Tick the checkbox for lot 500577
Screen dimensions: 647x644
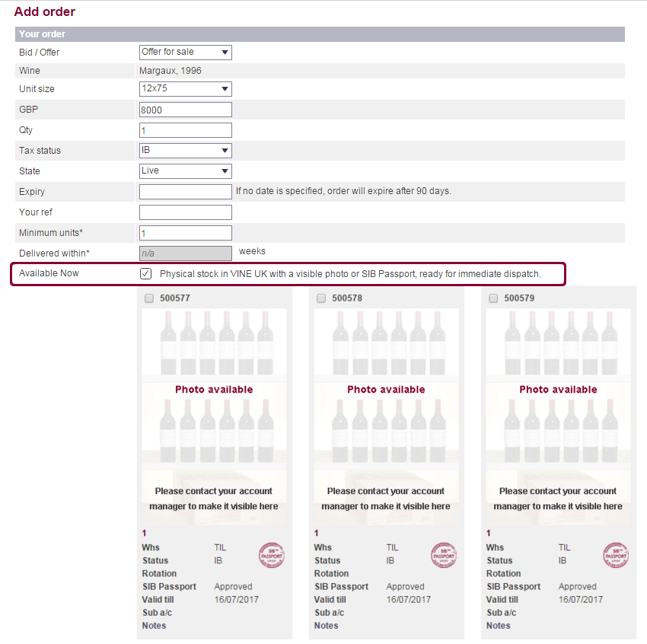(149, 298)
